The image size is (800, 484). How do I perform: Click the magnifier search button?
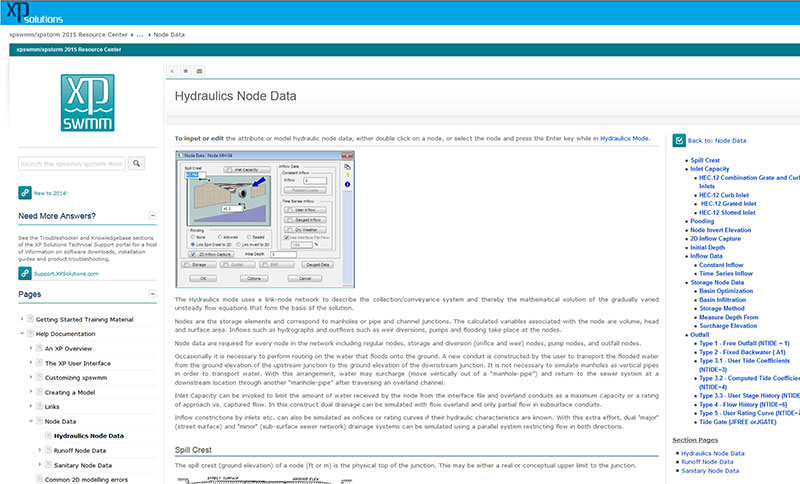pos(136,163)
